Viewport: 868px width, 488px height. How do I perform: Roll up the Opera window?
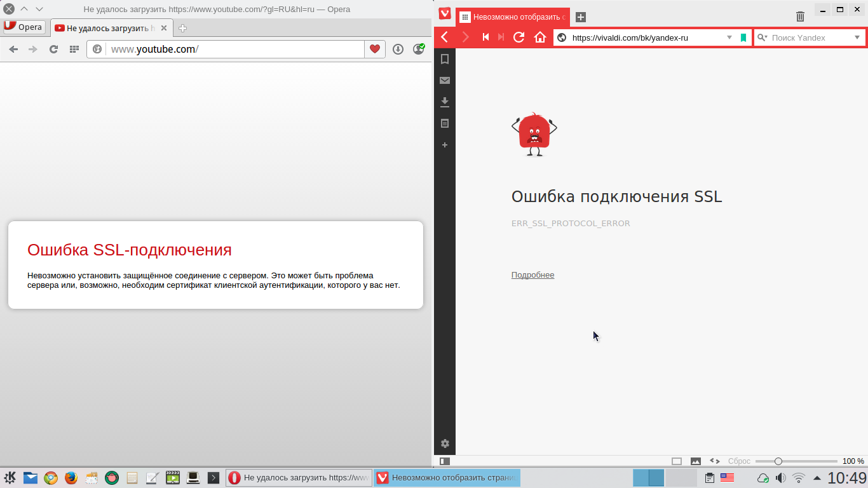pyautogui.click(x=24, y=10)
